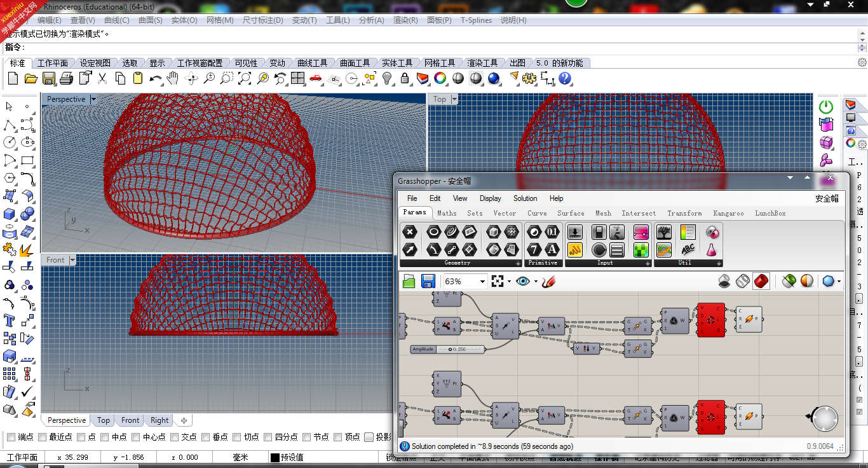
Task: Click the black layer color swatch in status bar
Action: point(275,457)
